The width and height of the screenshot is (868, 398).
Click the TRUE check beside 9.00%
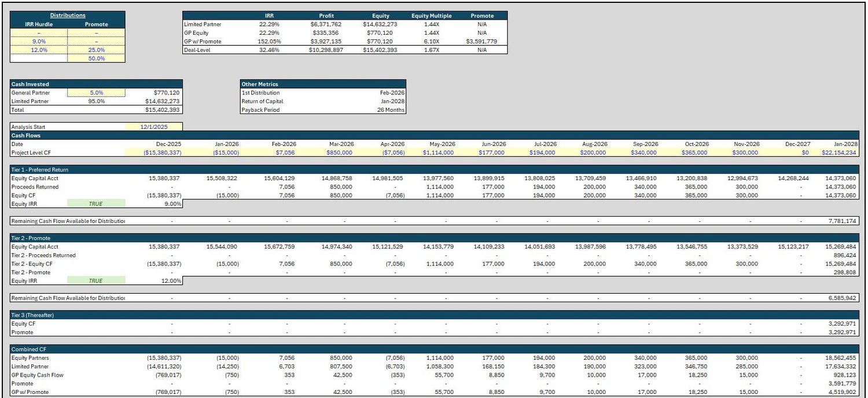coord(96,204)
